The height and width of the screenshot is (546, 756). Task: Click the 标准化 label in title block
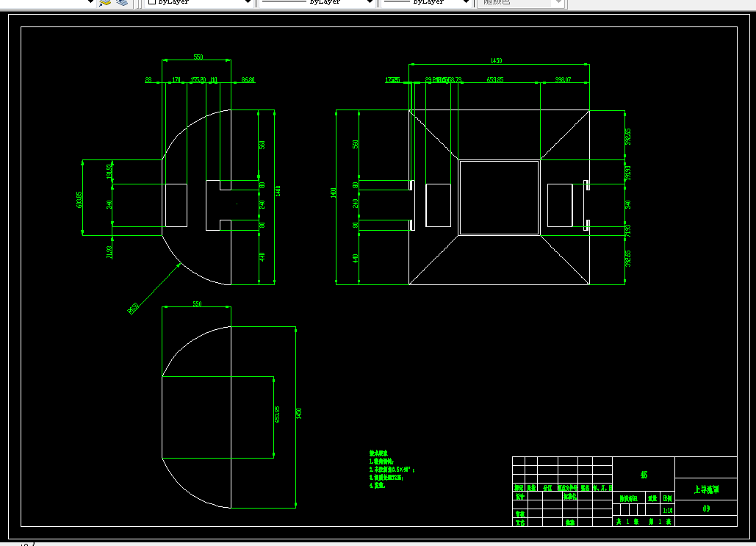click(570, 496)
